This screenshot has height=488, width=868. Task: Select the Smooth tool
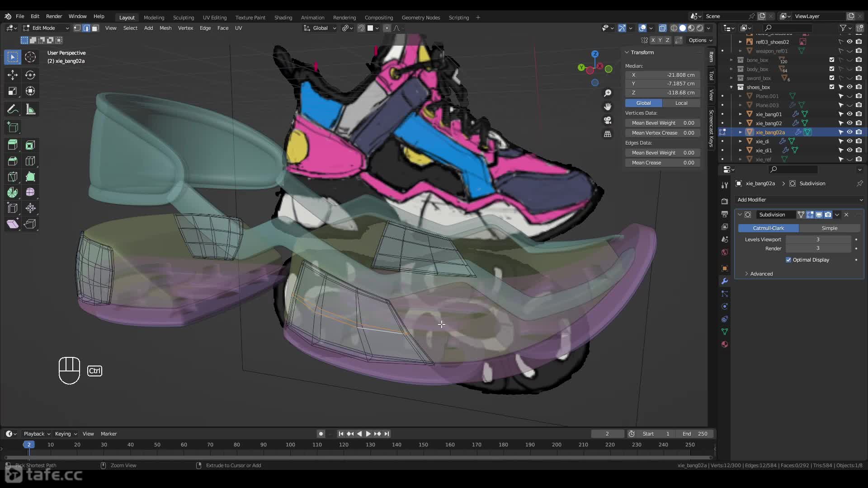point(30,192)
